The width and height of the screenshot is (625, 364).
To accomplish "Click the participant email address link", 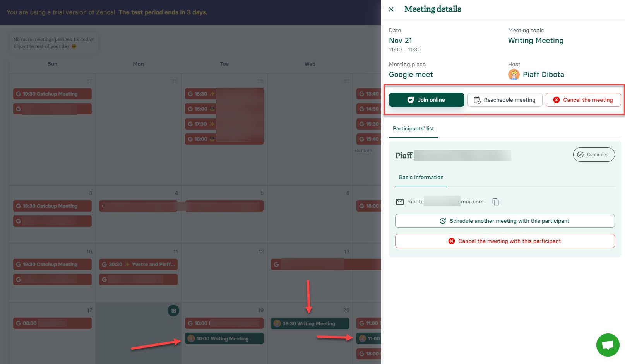I will point(445,202).
